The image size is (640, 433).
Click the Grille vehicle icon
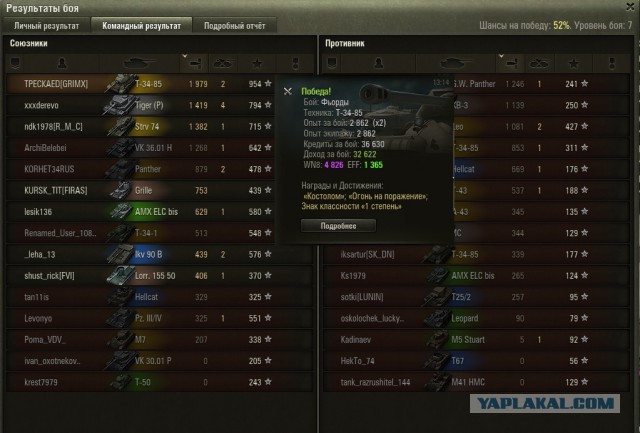(120, 190)
